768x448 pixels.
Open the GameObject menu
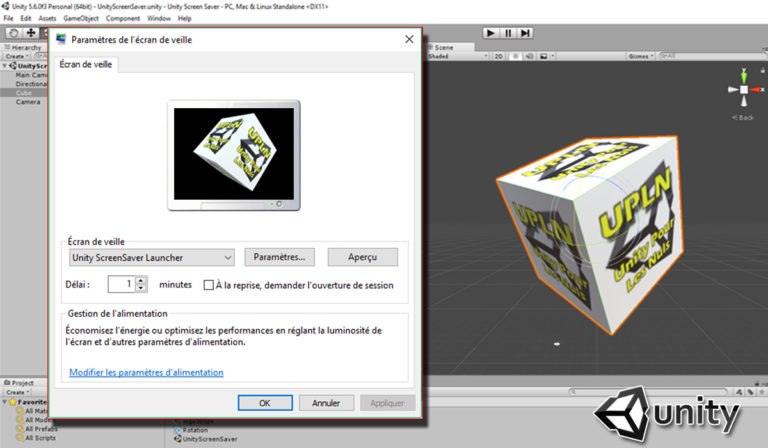(x=81, y=18)
